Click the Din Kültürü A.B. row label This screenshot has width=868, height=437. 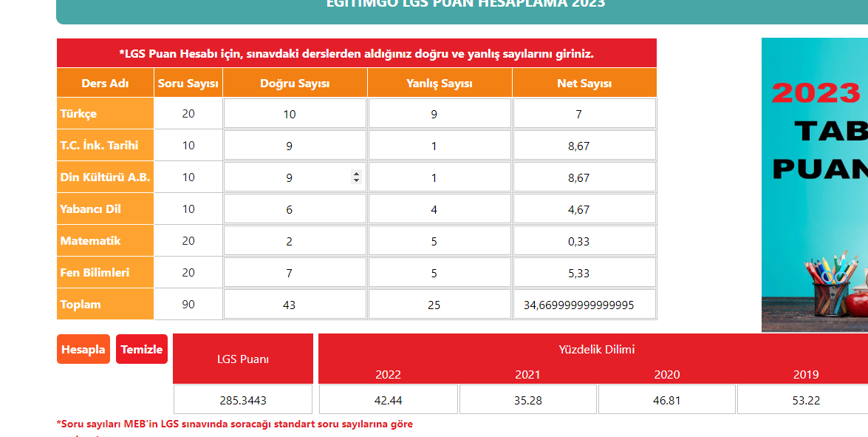coord(105,177)
